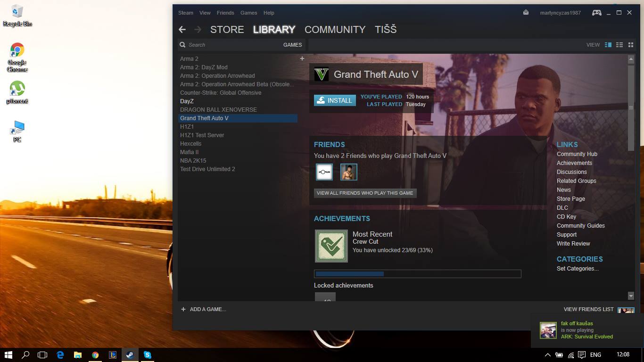
Task: Select Counter-Strike: Global Offensive
Action: coord(221,93)
